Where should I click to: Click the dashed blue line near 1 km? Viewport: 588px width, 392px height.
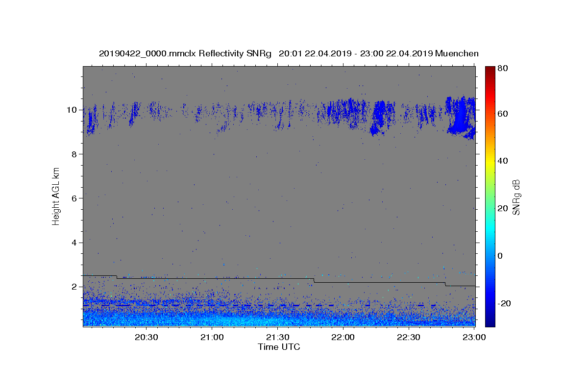click(x=260, y=305)
